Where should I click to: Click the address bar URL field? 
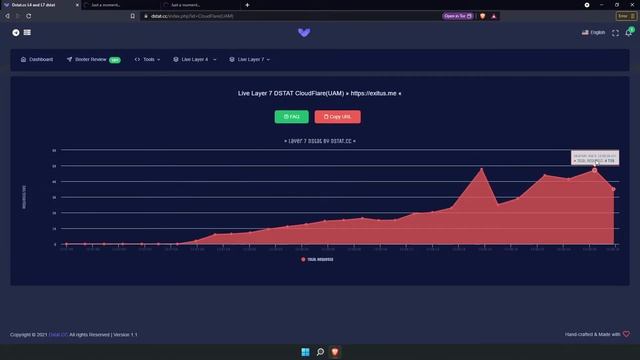click(292, 16)
